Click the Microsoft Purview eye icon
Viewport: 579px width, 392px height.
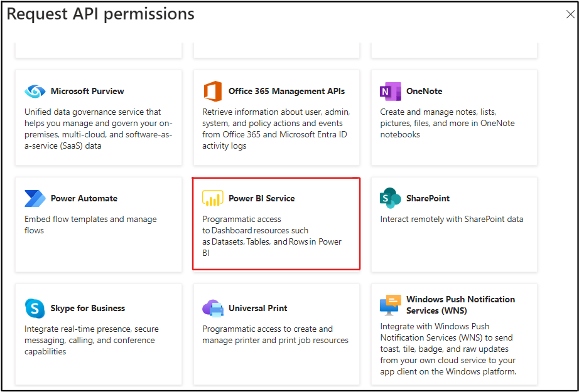click(x=35, y=92)
